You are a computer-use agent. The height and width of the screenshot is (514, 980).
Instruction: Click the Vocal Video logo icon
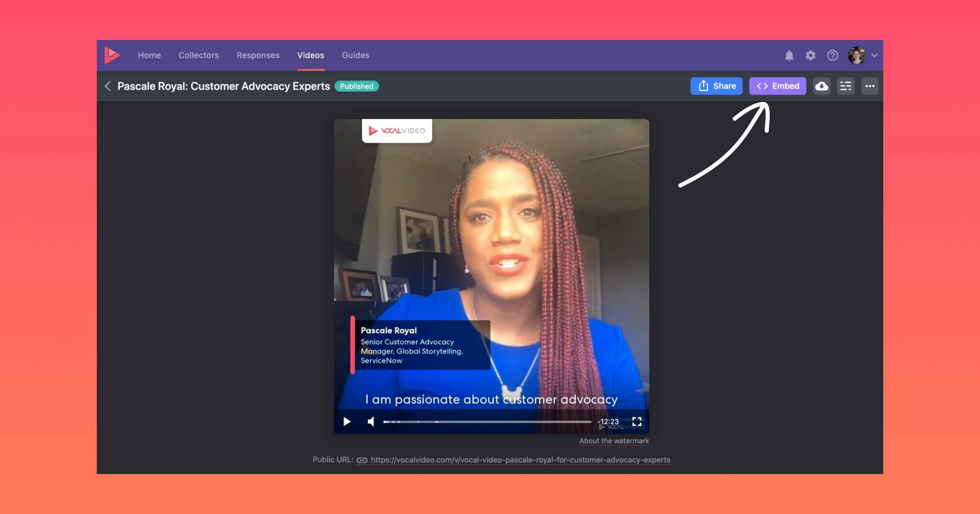point(112,55)
